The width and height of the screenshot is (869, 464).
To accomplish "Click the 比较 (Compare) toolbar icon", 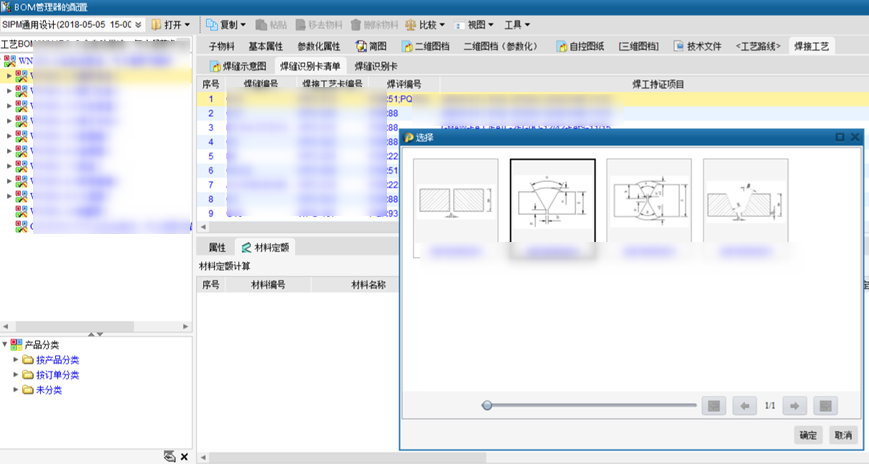I will tap(411, 24).
